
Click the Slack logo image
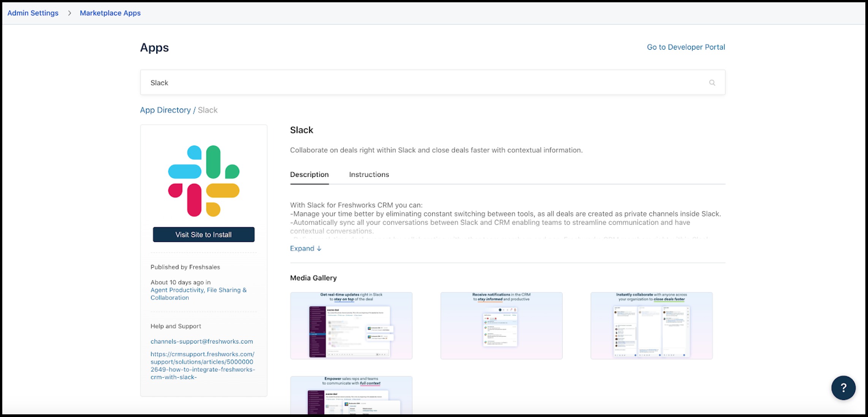click(x=204, y=181)
